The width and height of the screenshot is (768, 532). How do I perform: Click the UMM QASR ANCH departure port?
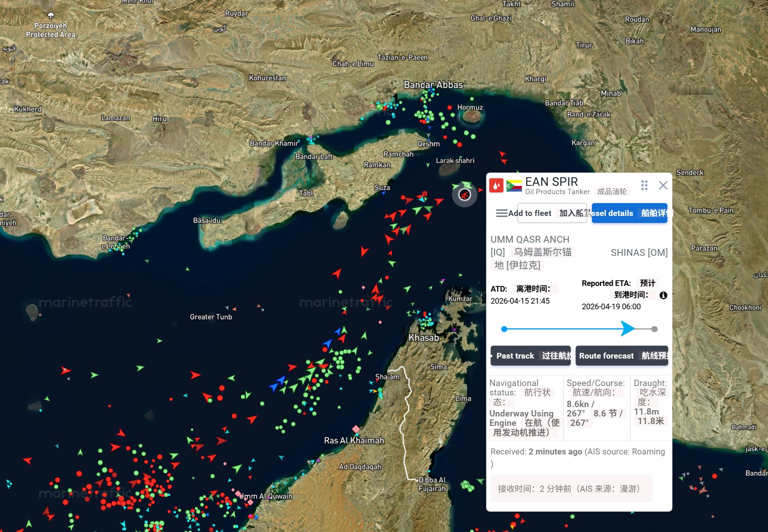point(530,239)
